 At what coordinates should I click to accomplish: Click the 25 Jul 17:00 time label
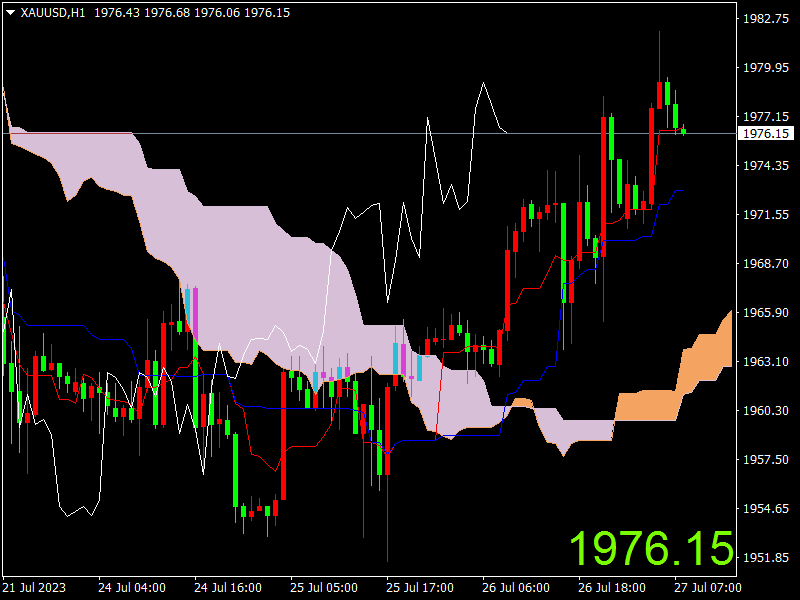pyautogui.click(x=420, y=588)
